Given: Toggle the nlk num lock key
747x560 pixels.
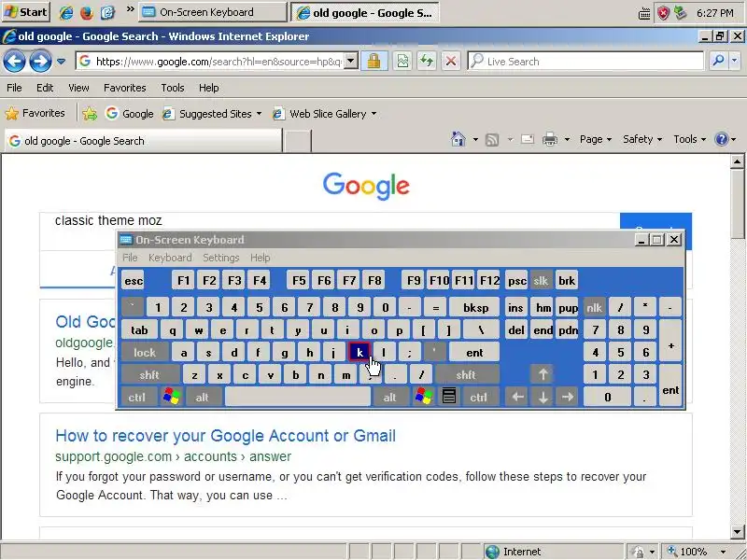Looking at the screenshot, I should [595, 308].
